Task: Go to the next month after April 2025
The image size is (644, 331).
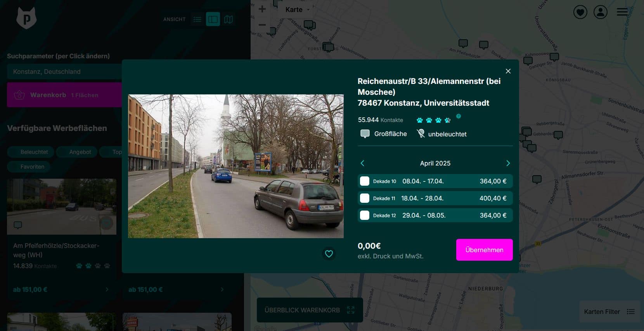Action: tap(508, 163)
